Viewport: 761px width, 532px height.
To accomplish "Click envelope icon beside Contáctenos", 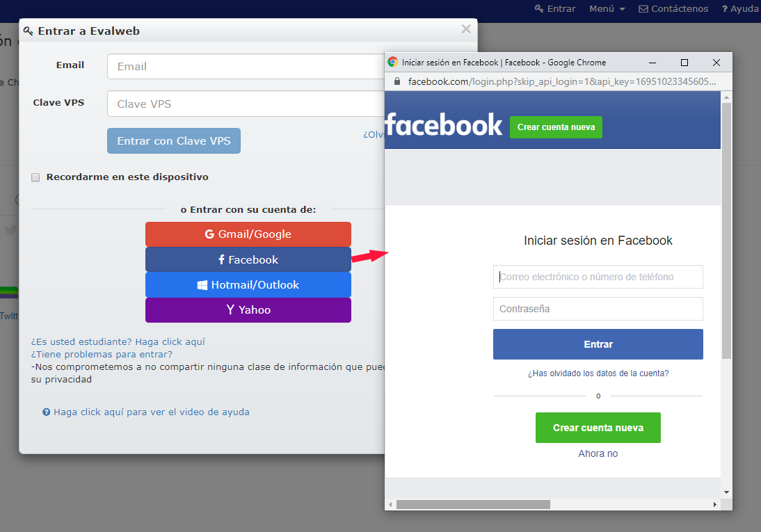I will click(x=643, y=9).
